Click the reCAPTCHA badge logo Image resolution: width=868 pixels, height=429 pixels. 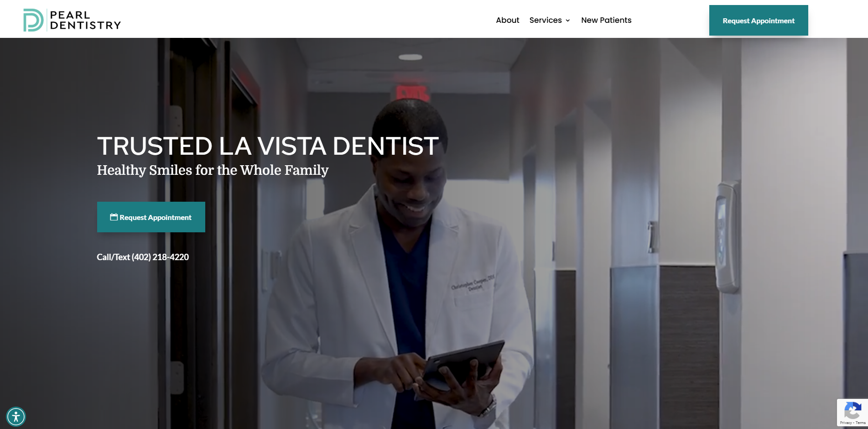(852, 410)
